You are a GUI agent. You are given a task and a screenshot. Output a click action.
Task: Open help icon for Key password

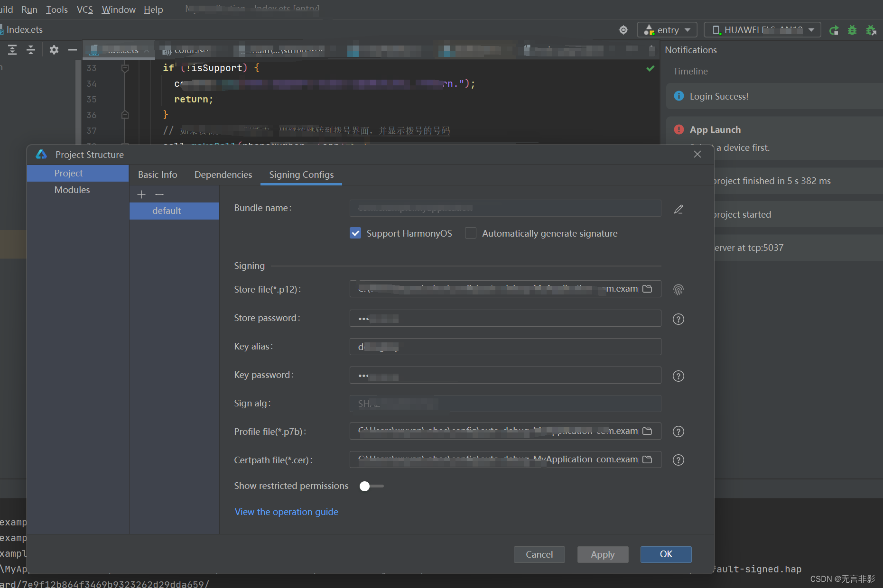[x=679, y=376]
